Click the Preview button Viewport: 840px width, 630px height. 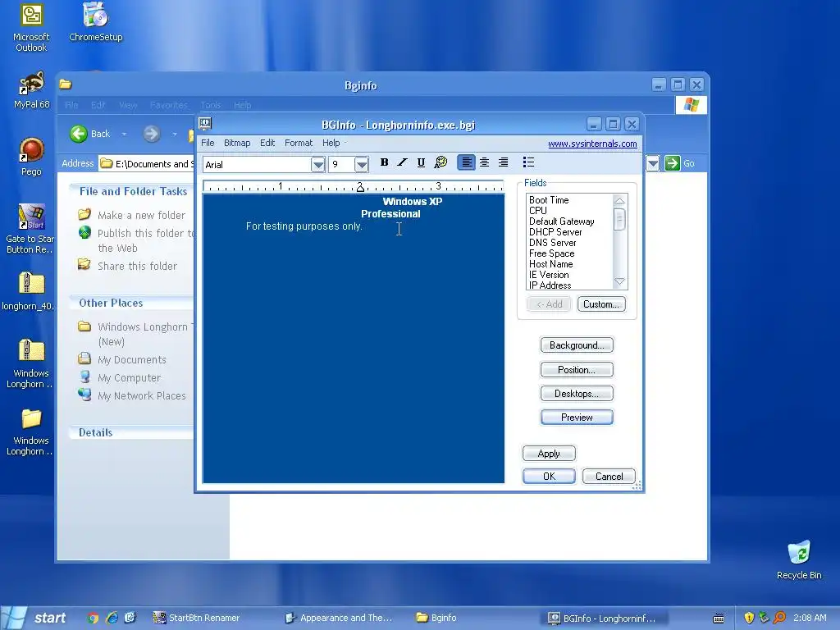pyautogui.click(x=577, y=418)
